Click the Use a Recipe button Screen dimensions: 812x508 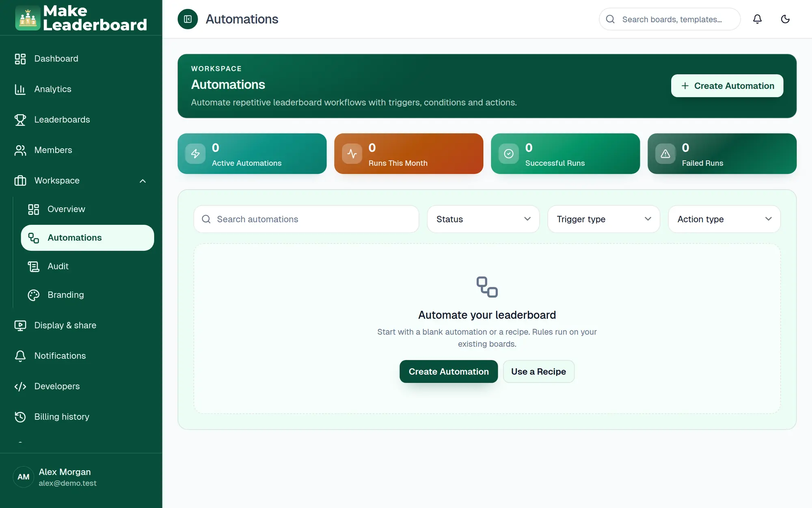538,371
